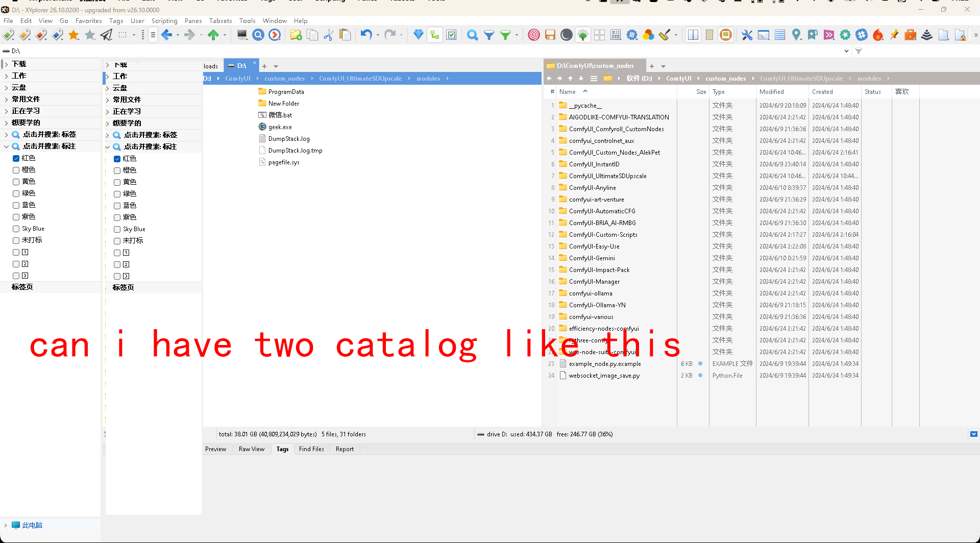
Task: Uncheck the 红色 checkbox in left catalog
Action: 16,158
